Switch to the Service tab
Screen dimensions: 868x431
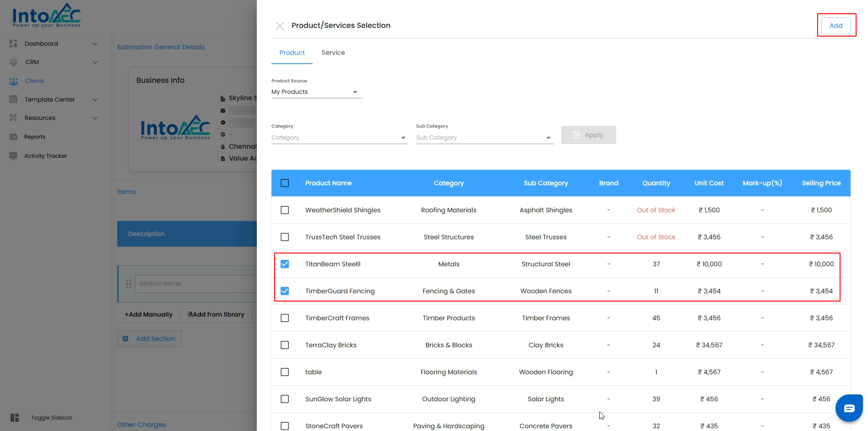333,53
